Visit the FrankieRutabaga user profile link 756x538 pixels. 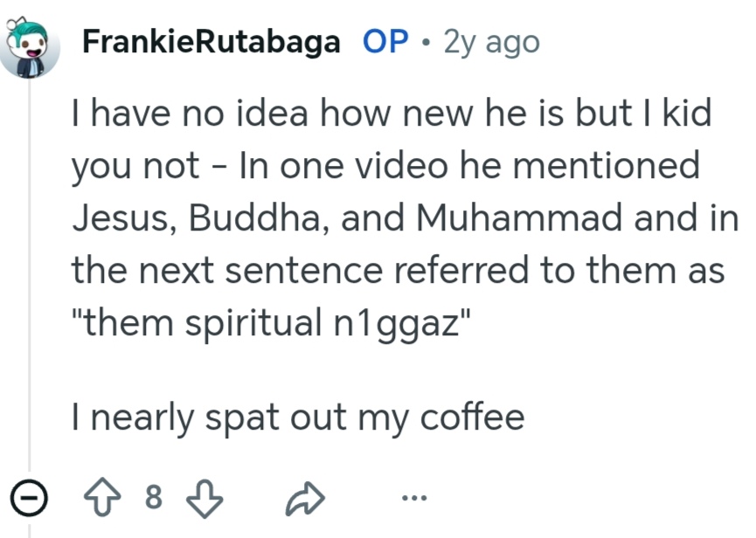tap(211, 41)
